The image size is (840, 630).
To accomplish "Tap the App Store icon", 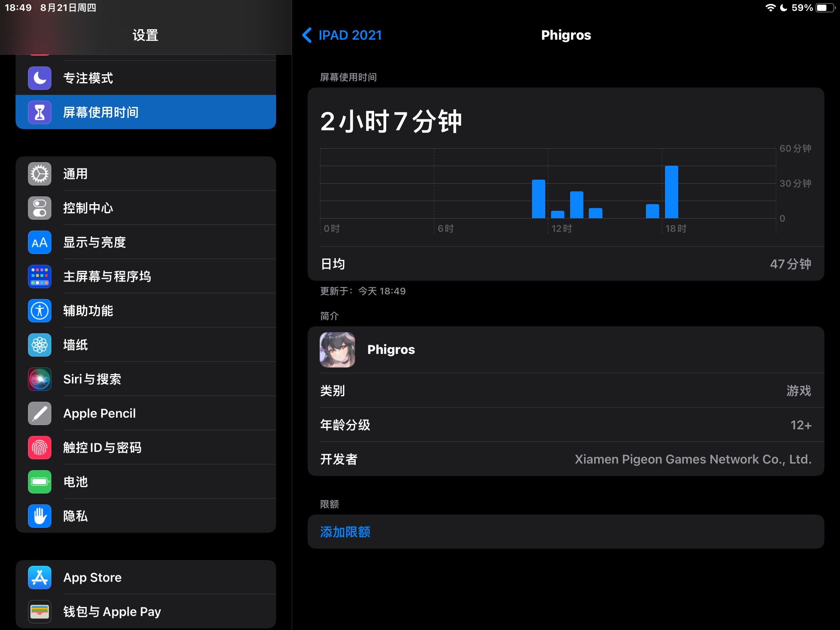I will (40, 577).
